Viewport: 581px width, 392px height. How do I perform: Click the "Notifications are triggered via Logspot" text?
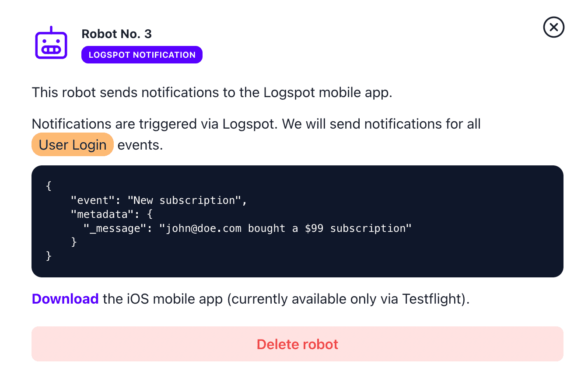point(155,124)
